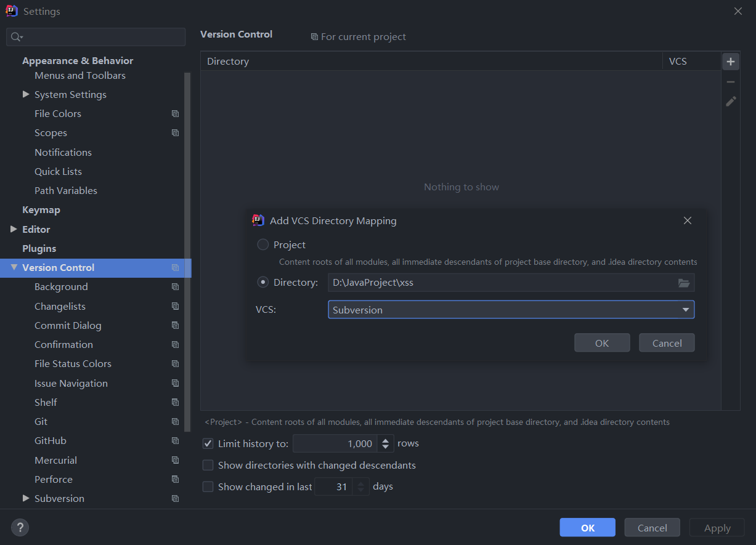Open the Quick Lists settings page
The height and width of the screenshot is (545, 756).
pos(58,171)
